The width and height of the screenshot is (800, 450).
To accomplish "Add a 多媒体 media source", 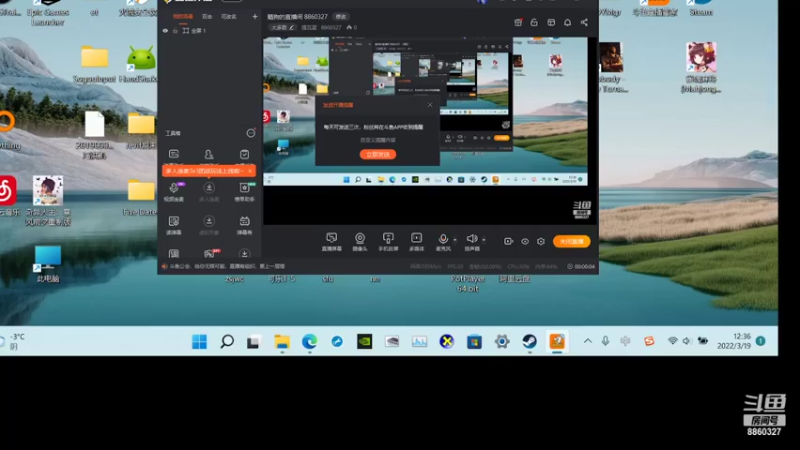I will coord(416,241).
